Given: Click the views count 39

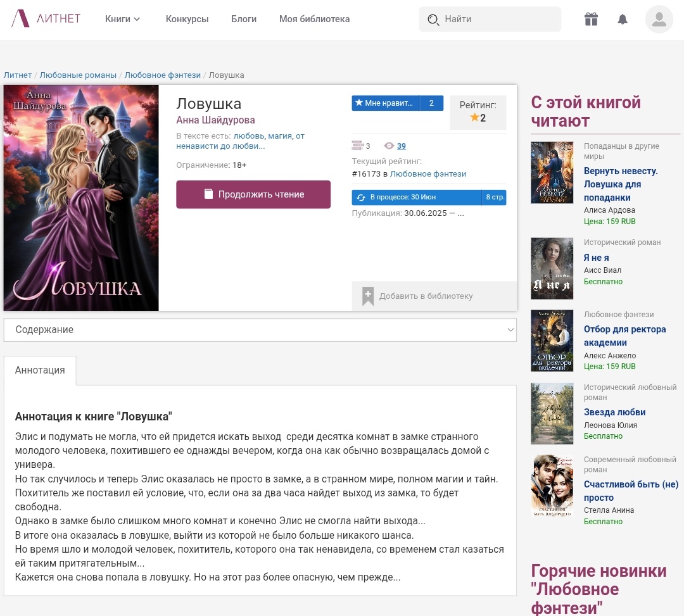Looking at the screenshot, I should pyautogui.click(x=402, y=146).
